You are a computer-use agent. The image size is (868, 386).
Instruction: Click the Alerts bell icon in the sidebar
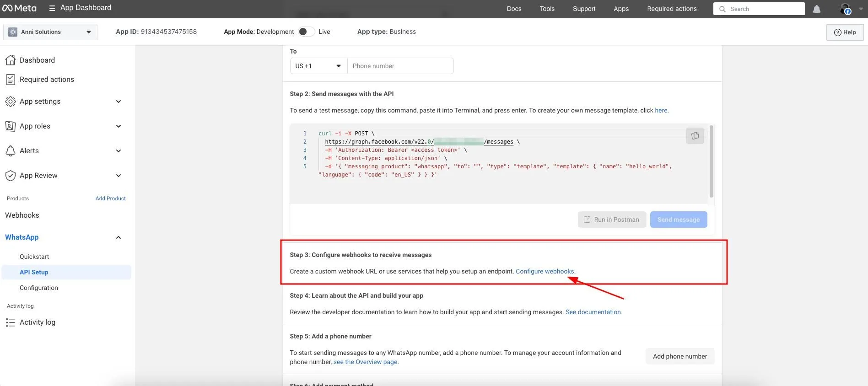[x=11, y=151]
